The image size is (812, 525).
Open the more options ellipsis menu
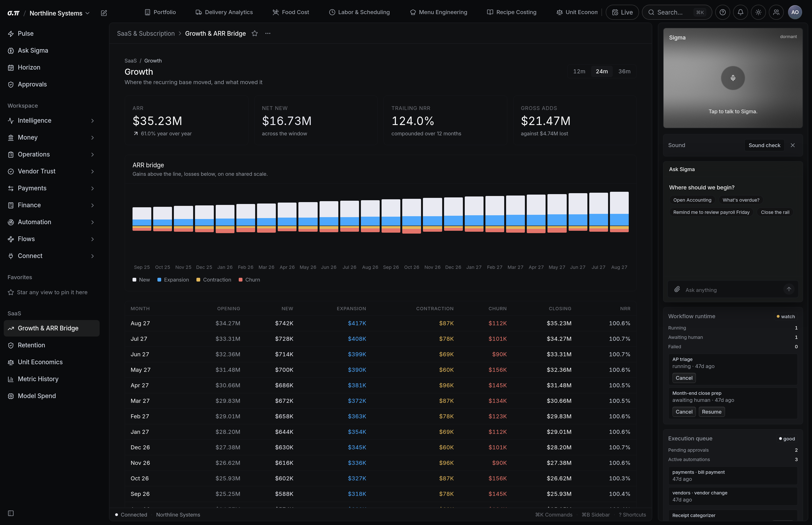[268, 33]
